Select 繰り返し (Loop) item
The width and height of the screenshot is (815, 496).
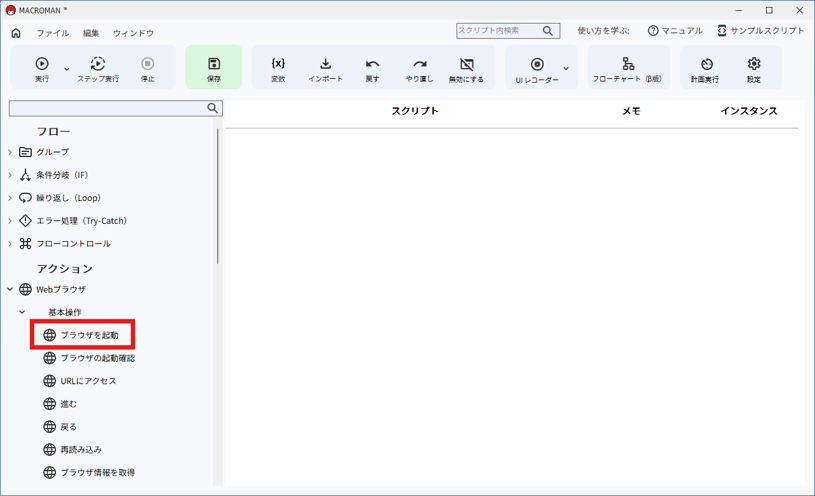point(60,198)
